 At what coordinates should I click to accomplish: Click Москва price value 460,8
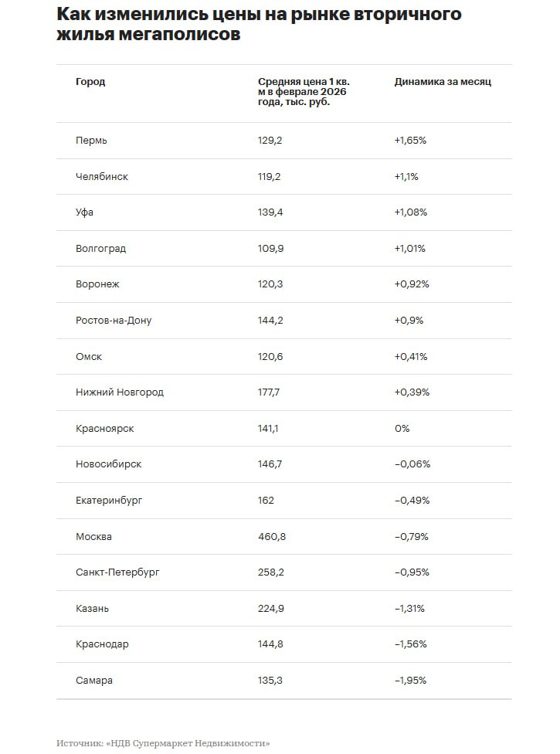pos(272,537)
